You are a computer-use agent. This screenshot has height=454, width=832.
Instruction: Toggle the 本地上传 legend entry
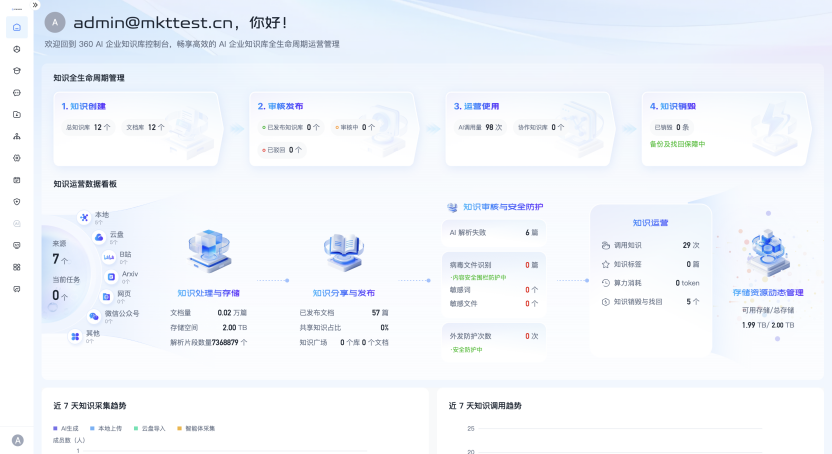106,429
